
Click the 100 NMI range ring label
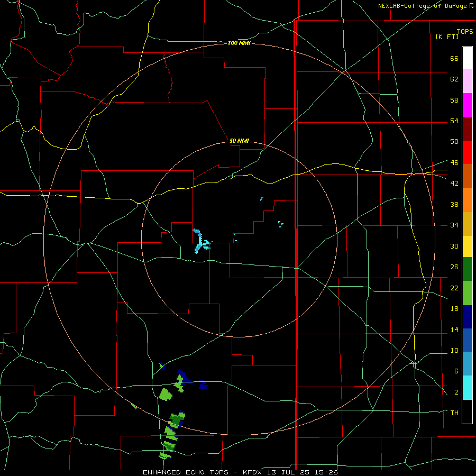(239, 43)
